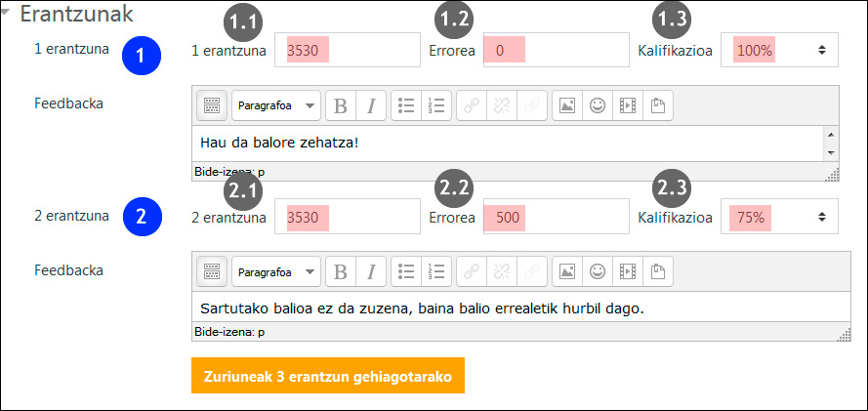Click the 1 erantzuna field with 3530
The image size is (868, 411).
click(346, 49)
